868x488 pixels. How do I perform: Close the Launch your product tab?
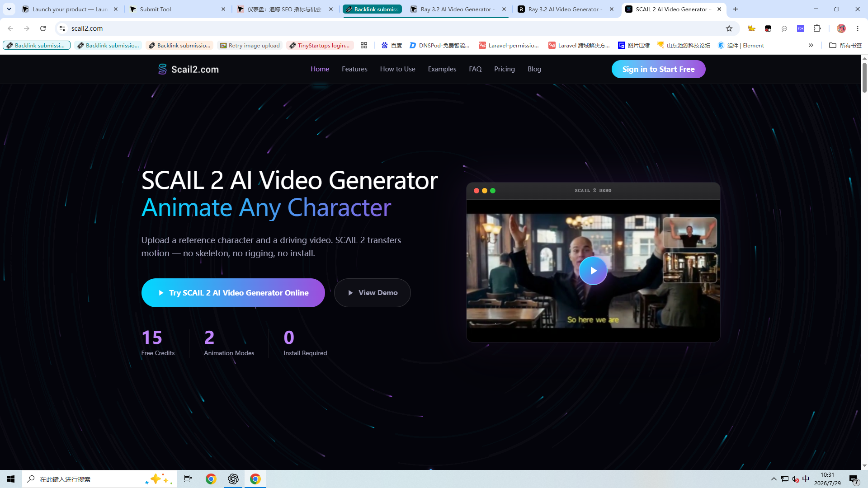pos(116,9)
